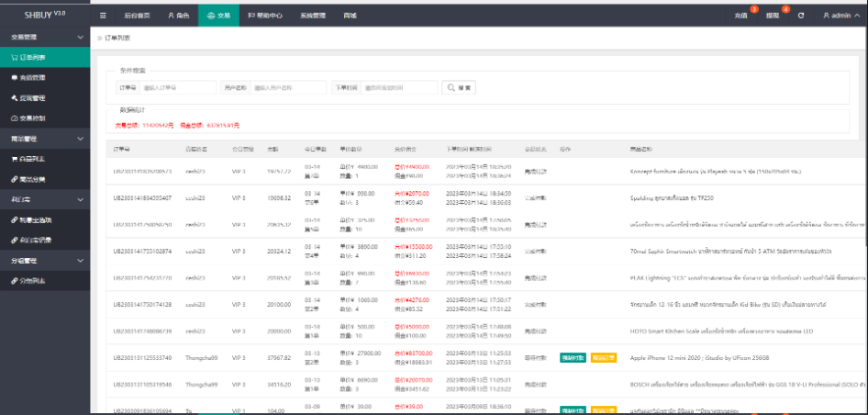This screenshot has height=415, width=868.
Task: Click order number UB2303141755102874
Action: tap(142, 251)
